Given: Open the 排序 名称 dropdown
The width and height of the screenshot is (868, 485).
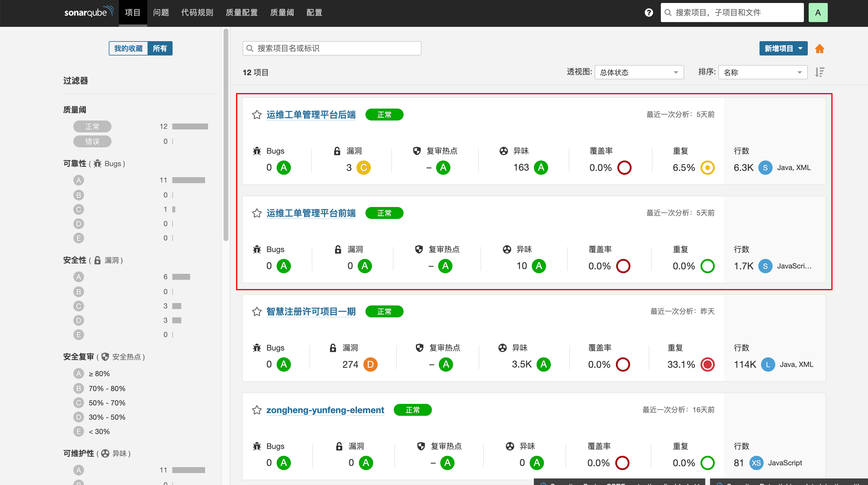Looking at the screenshot, I should (x=762, y=72).
